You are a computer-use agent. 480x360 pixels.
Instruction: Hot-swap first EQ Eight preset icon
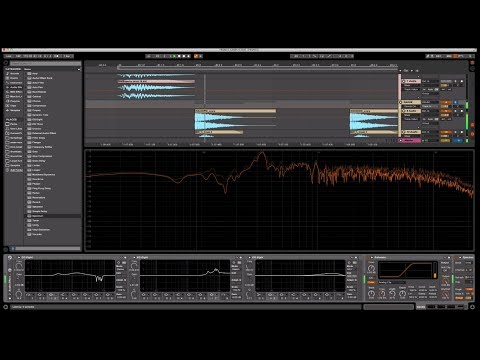[x=121, y=258]
